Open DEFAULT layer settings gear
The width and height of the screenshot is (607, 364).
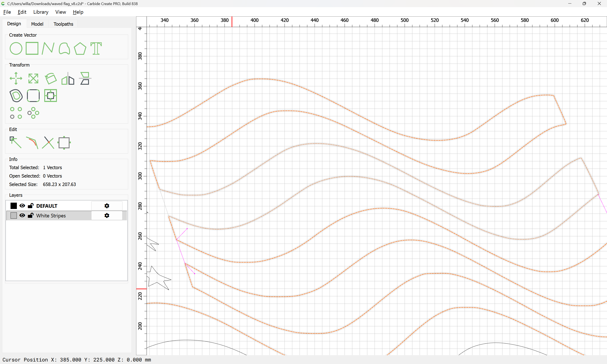pyautogui.click(x=107, y=206)
